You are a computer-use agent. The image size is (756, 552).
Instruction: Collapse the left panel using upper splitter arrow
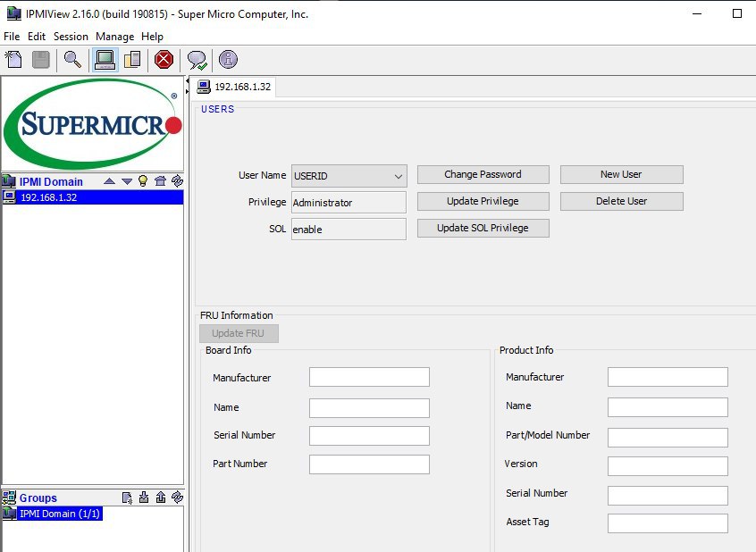(x=188, y=80)
